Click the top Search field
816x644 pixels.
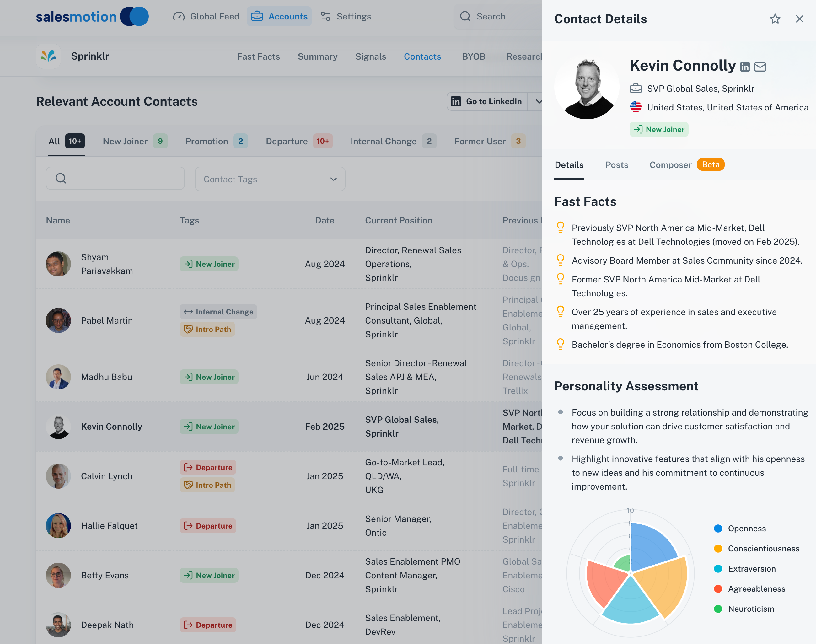[498, 16]
